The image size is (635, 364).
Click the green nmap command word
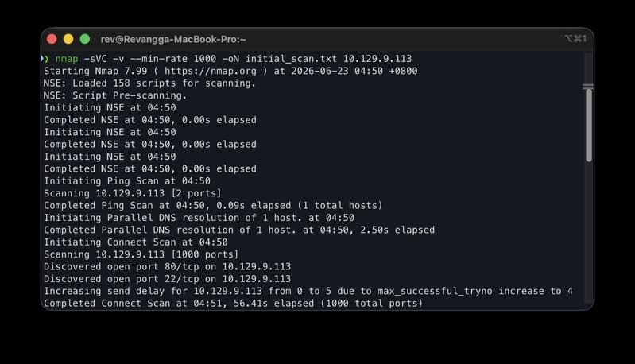[67, 59]
